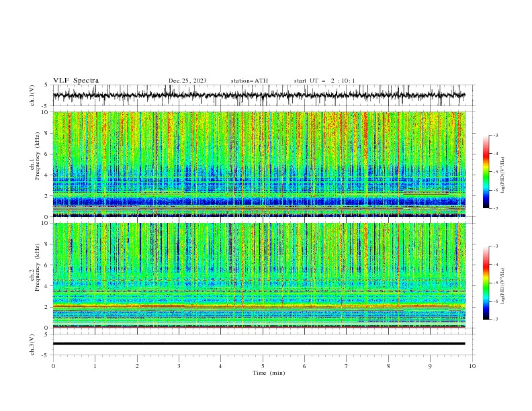
Task: Click the "-7" value on ch.1 colorbar
Action: click(x=495, y=208)
